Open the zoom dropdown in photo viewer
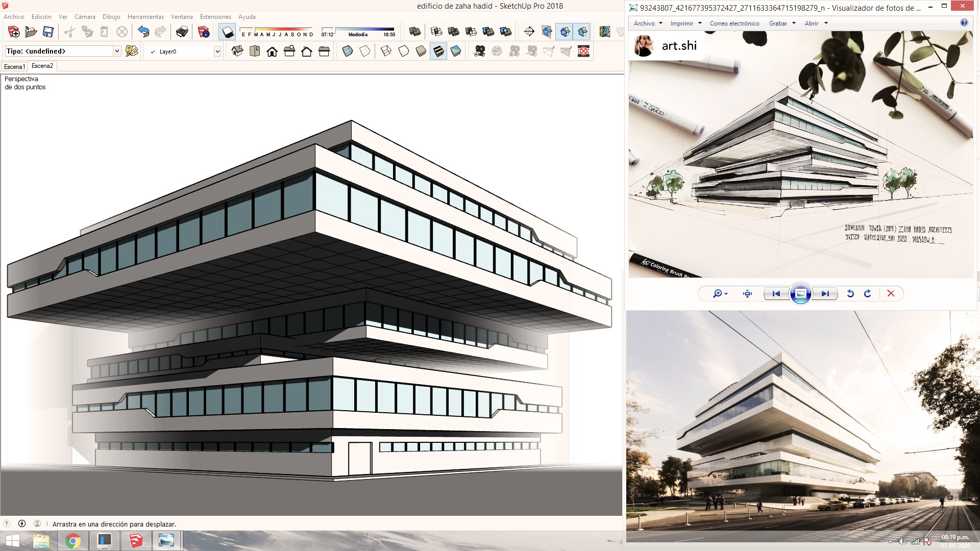980x551 pixels. click(x=720, y=293)
